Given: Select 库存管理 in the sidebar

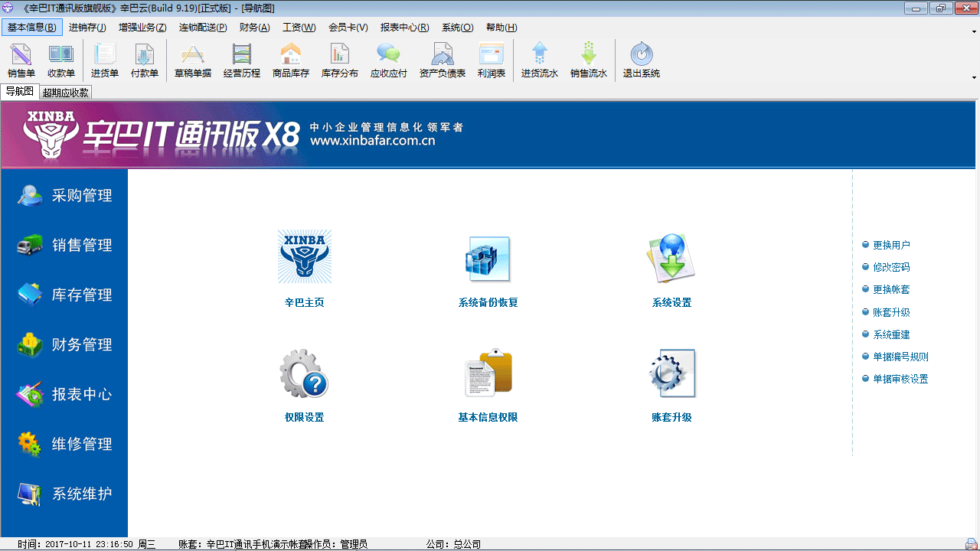Looking at the screenshot, I should [x=64, y=295].
